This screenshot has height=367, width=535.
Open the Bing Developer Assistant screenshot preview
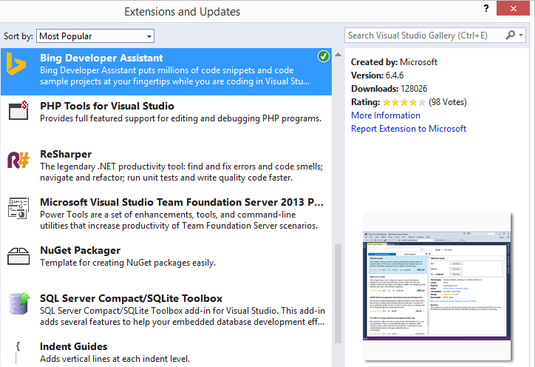[x=437, y=285]
